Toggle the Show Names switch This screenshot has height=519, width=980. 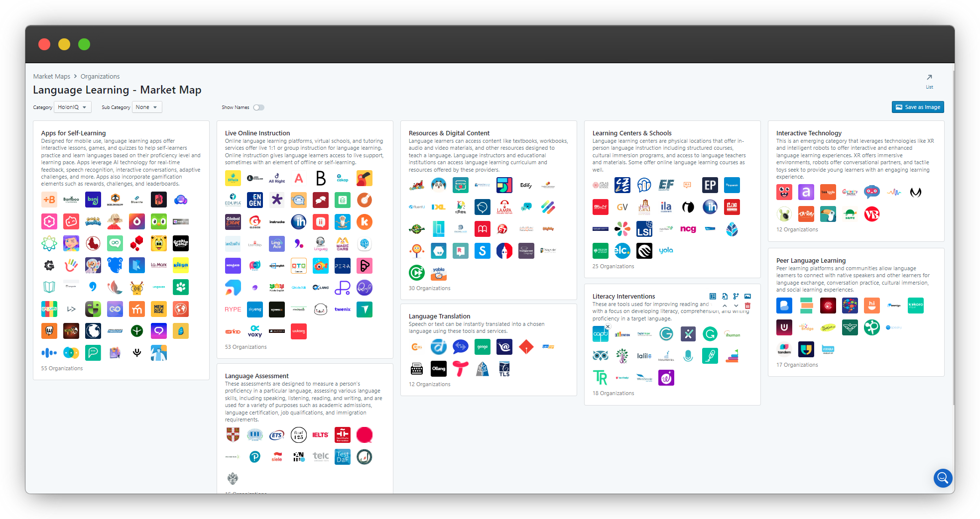pos(258,107)
